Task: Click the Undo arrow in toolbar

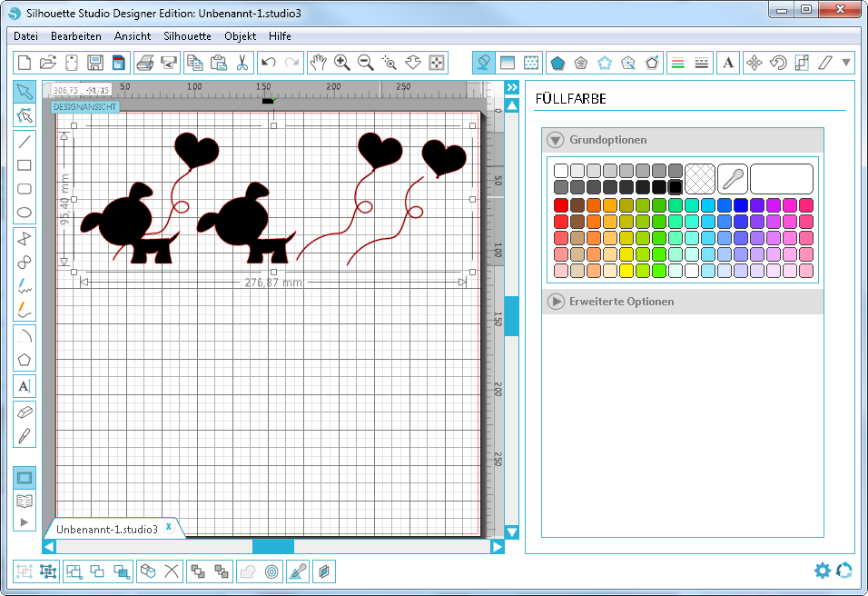Action: point(268,63)
